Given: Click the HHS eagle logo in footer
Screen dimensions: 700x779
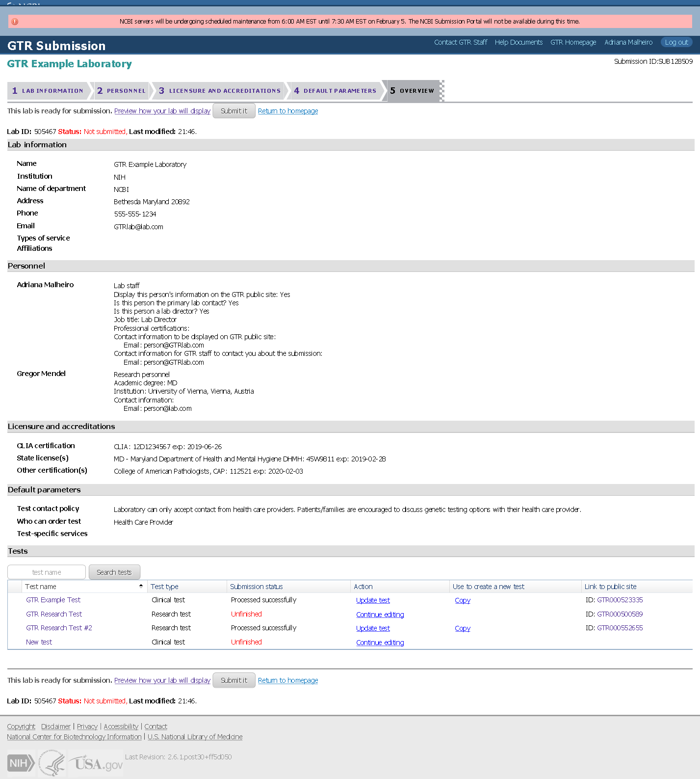Looking at the screenshot, I should click(52, 763).
